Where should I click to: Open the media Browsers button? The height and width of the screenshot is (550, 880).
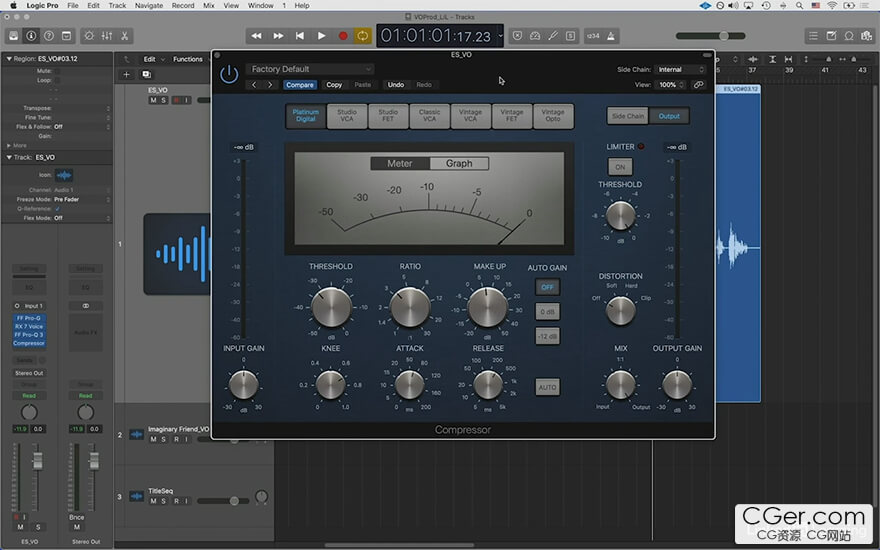(x=867, y=36)
